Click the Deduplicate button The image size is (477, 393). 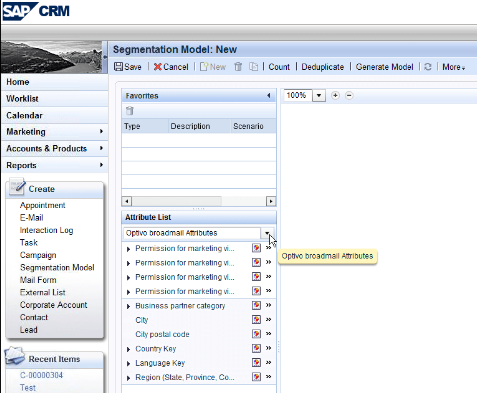(323, 67)
